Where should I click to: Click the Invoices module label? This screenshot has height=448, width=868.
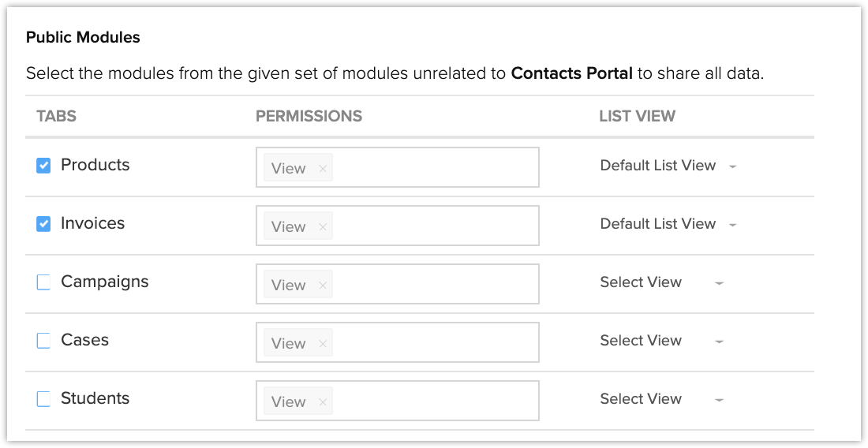point(92,223)
